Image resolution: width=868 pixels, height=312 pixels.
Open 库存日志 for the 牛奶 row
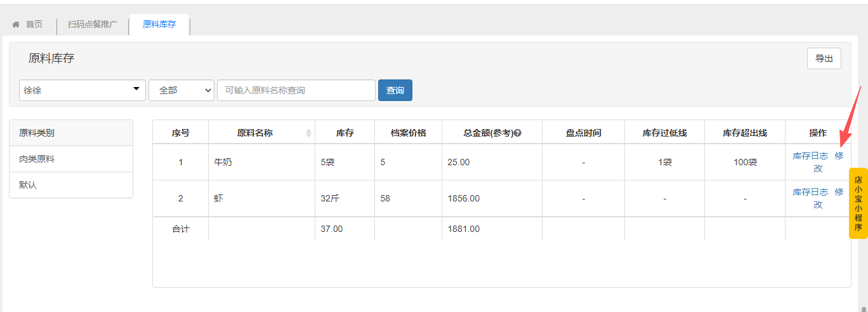[810, 156]
